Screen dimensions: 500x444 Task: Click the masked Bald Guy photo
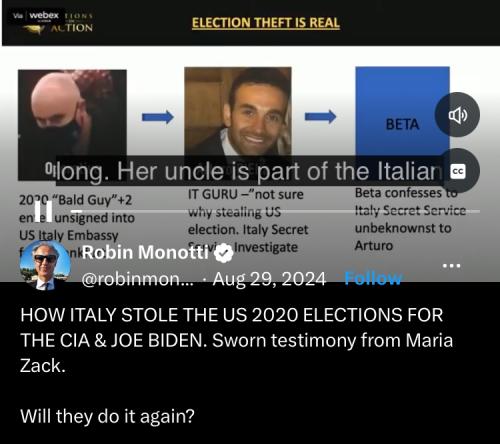point(72,125)
